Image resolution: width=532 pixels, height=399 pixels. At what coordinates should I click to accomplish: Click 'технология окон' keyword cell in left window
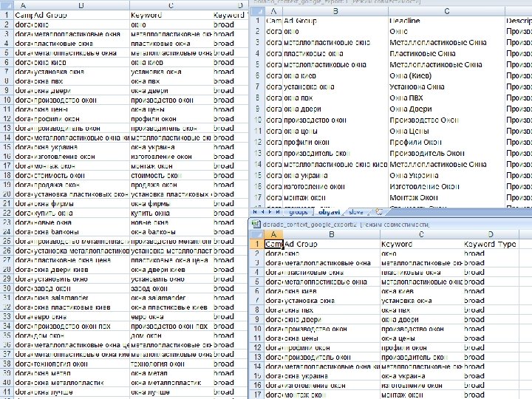(171, 364)
